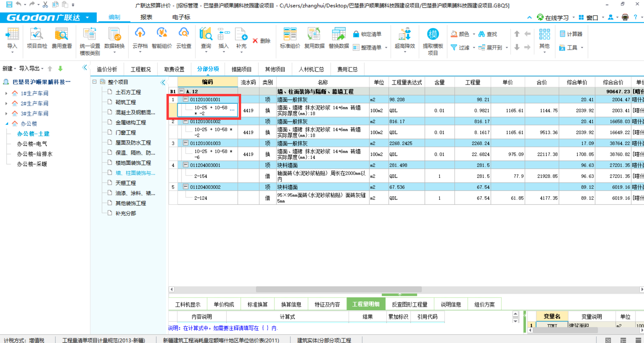Move item up with up arrow
The image size is (644, 343).
pos(517,34)
